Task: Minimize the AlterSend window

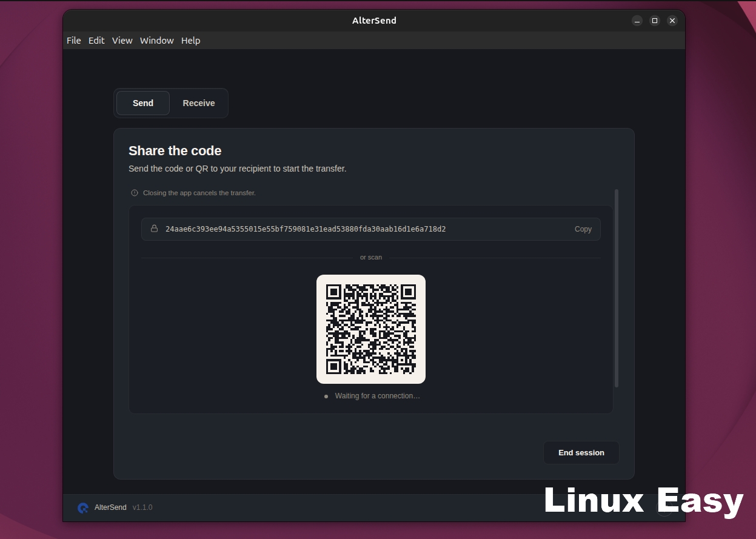Action: [637, 21]
